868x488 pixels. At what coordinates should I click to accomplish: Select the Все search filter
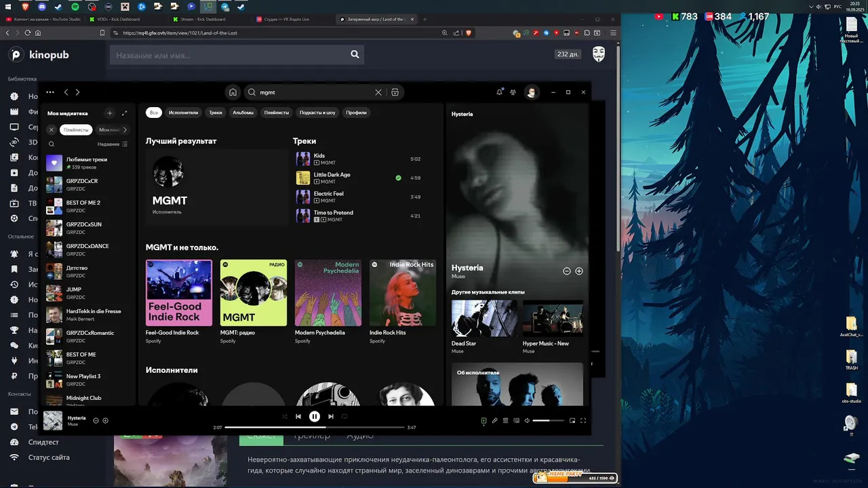tap(154, 113)
